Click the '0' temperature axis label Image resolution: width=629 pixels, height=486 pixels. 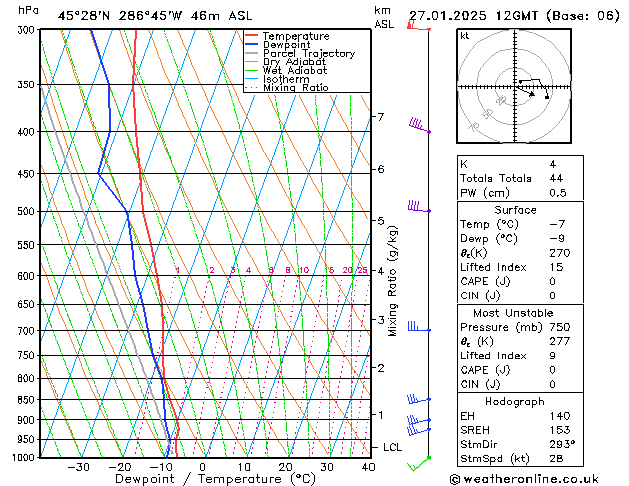coord(203,467)
